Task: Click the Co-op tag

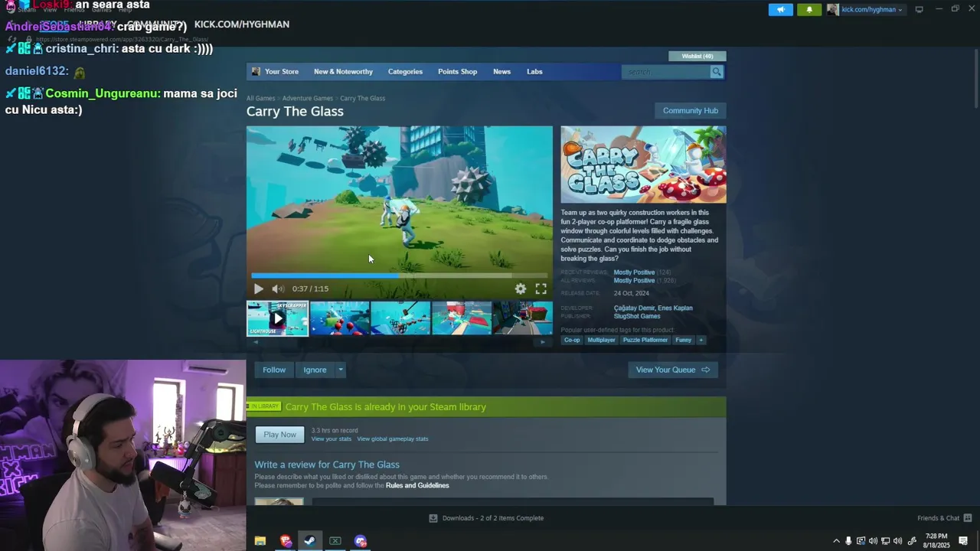Action: [572, 340]
